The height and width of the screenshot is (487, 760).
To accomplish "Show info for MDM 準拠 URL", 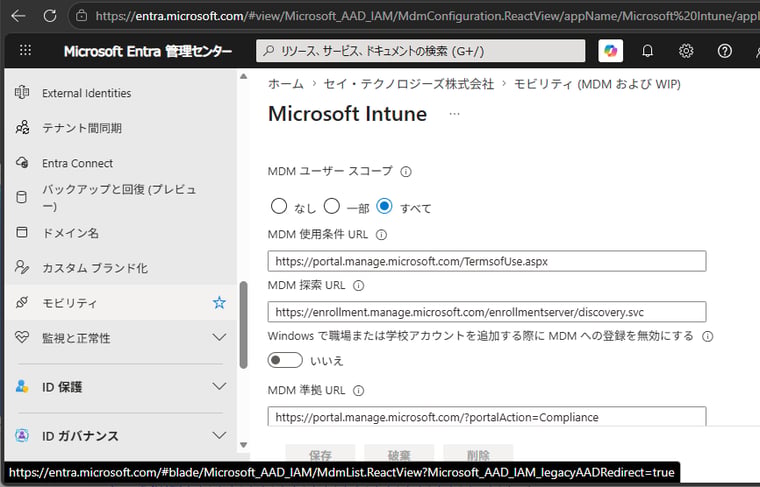I will tap(358, 391).
